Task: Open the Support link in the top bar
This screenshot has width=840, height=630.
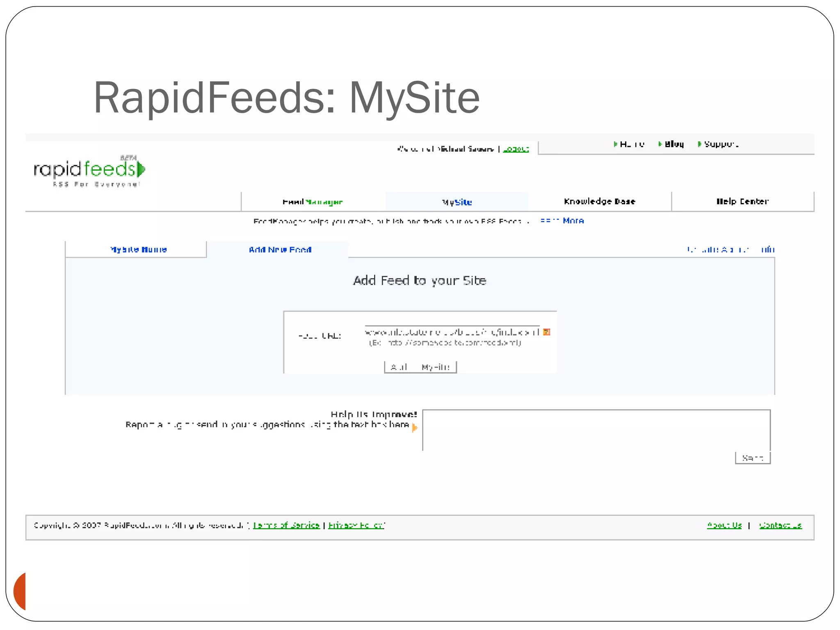Action: (x=721, y=144)
